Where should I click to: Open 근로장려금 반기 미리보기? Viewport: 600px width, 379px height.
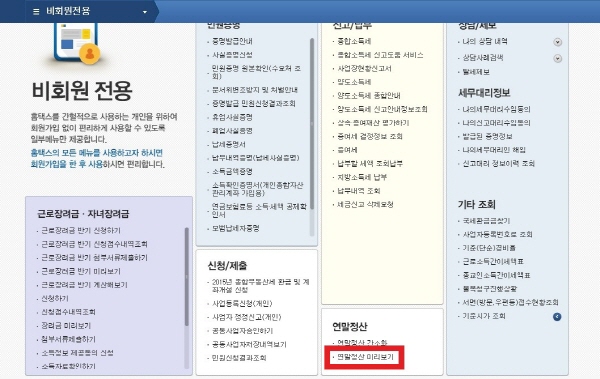pyautogui.click(x=81, y=271)
